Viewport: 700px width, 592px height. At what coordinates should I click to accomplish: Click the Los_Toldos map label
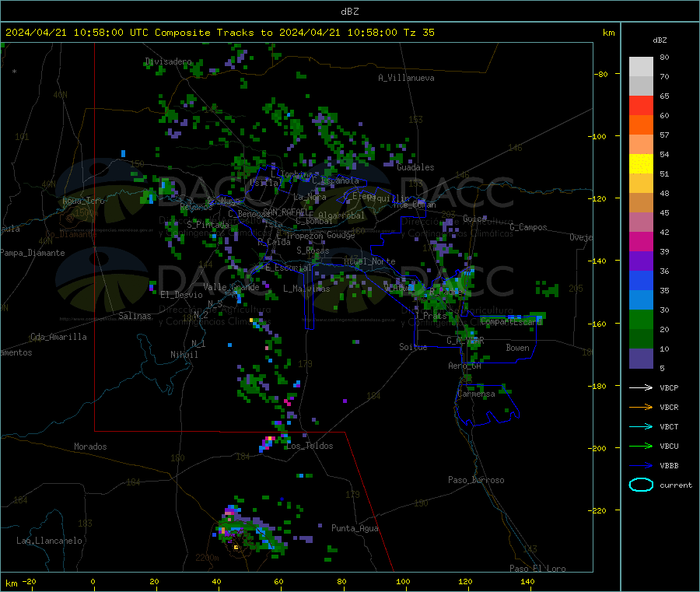(310, 446)
